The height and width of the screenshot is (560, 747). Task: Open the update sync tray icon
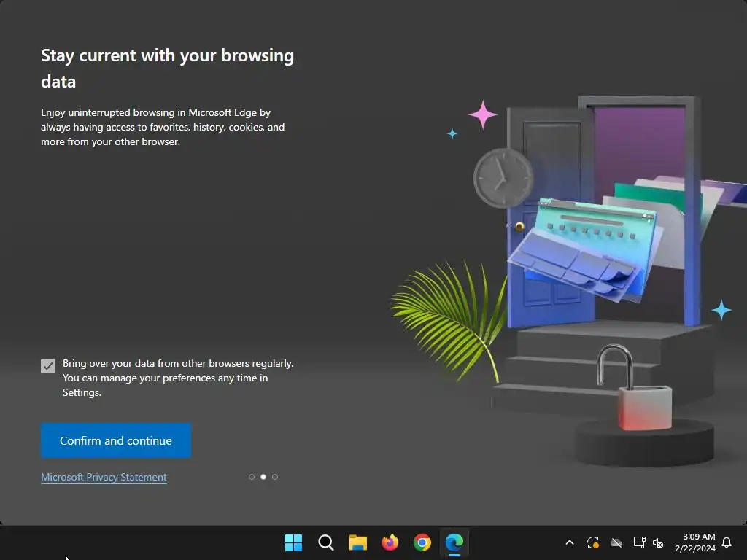592,542
